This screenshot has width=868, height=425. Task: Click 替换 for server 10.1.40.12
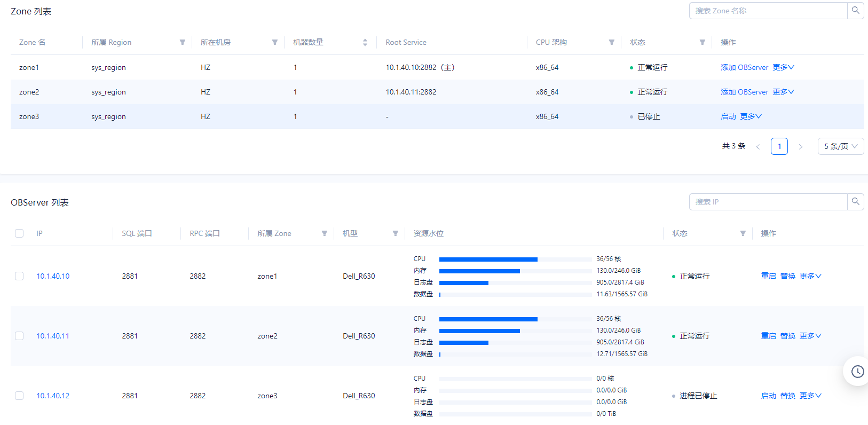tap(788, 396)
